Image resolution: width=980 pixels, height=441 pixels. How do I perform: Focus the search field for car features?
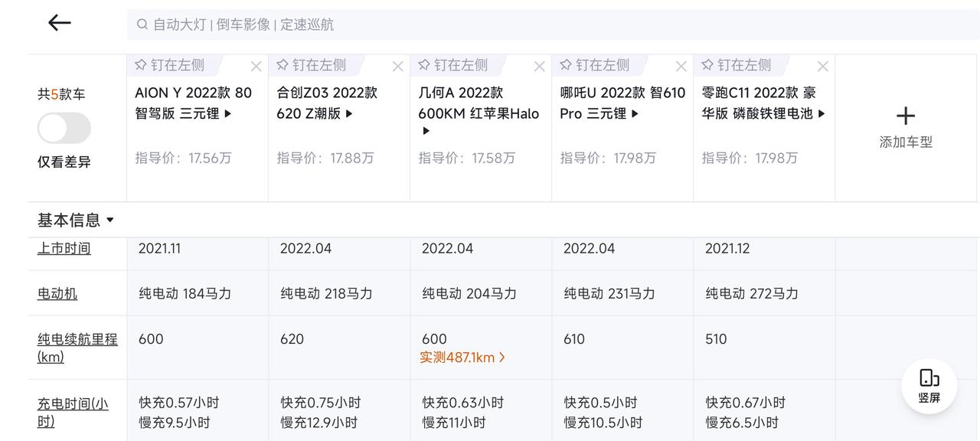click(x=553, y=24)
